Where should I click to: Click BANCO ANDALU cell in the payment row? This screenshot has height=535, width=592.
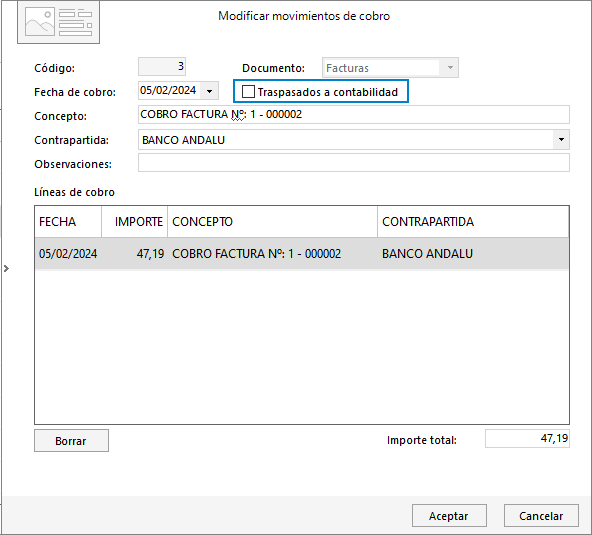pos(427,254)
